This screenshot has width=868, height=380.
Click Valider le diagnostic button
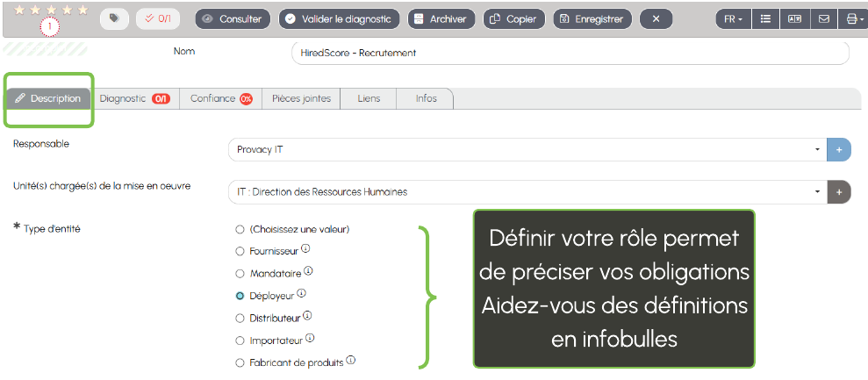[340, 18]
